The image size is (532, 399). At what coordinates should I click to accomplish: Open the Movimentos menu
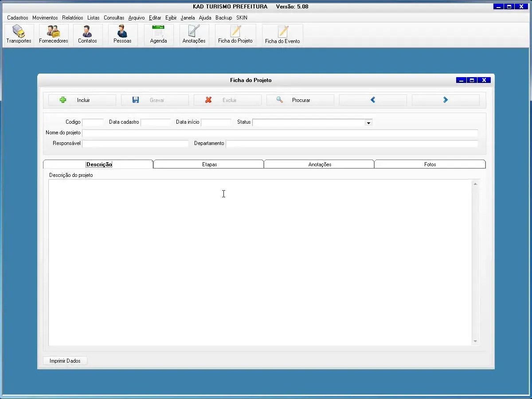pyautogui.click(x=45, y=18)
